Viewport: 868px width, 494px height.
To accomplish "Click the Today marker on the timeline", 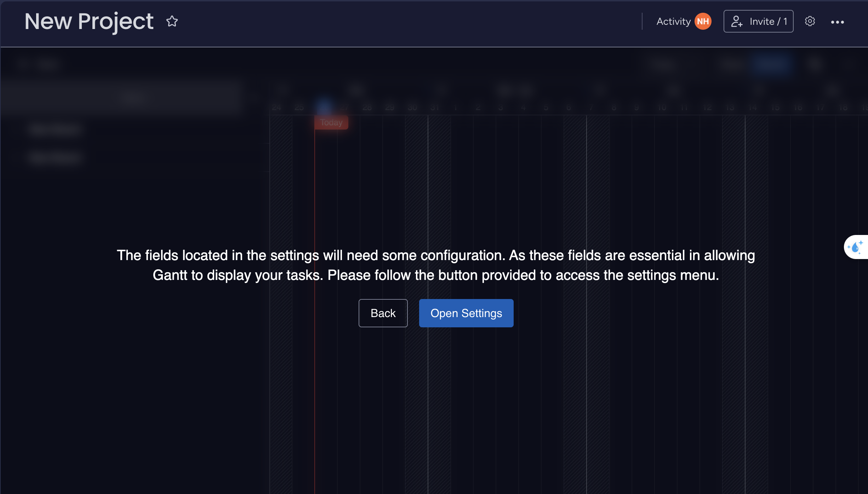I will (331, 122).
